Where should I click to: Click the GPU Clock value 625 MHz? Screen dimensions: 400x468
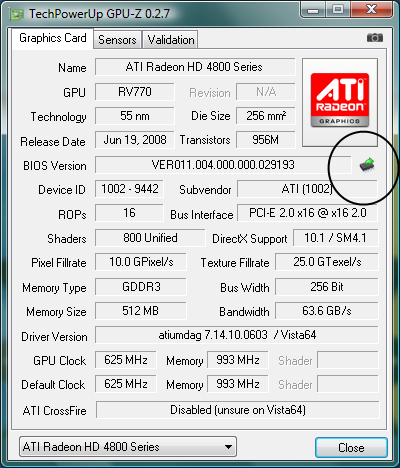[x=126, y=360]
